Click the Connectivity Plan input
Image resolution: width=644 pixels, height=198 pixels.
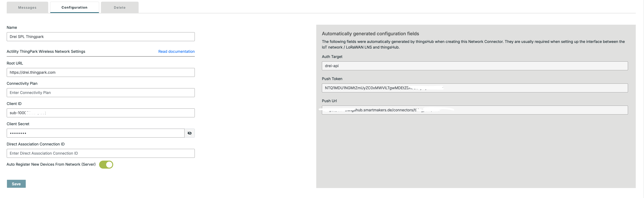[101, 93]
